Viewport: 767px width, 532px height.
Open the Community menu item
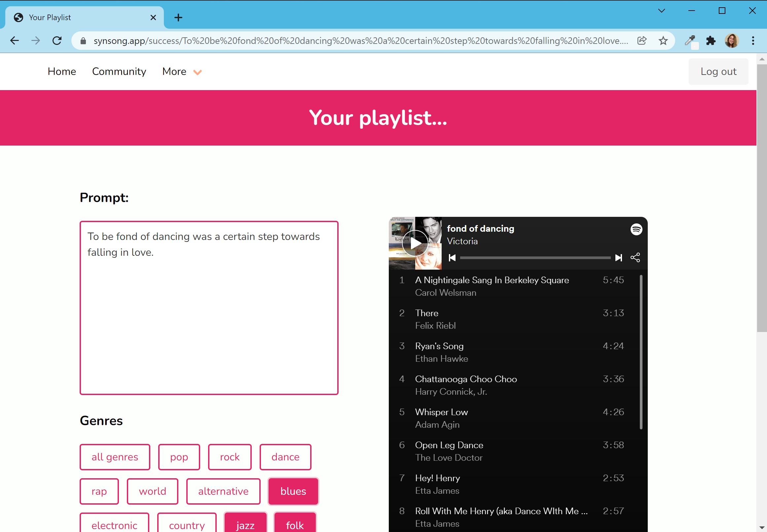pos(119,71)
